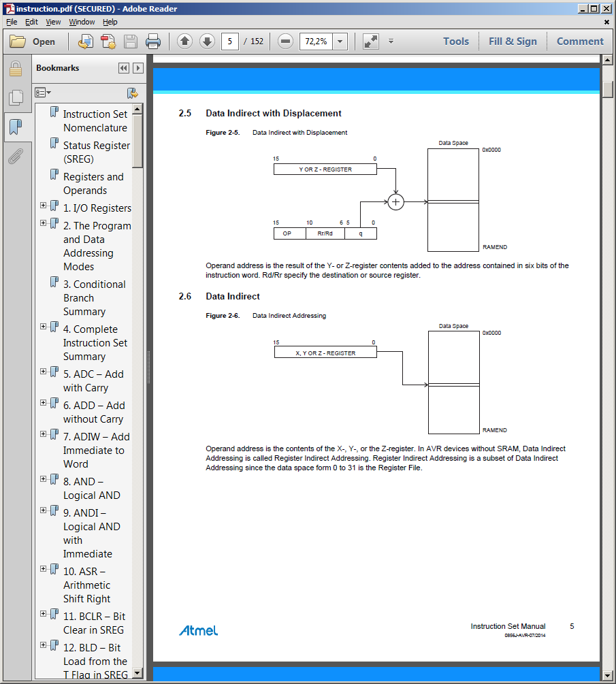
Task: Click the Print toolbar icon
Action: click(x=153, y=42)
